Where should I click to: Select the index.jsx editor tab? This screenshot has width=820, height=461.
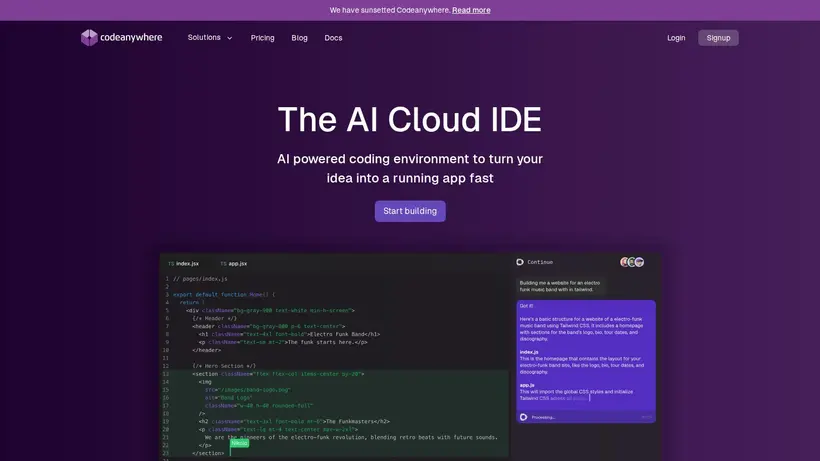pyautogui.click(x=184, y=263)
